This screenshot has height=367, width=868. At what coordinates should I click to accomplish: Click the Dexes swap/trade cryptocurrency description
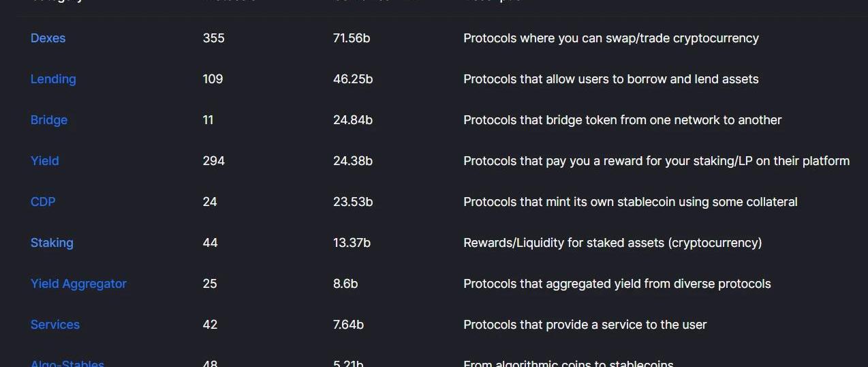(x=610, y=38)
